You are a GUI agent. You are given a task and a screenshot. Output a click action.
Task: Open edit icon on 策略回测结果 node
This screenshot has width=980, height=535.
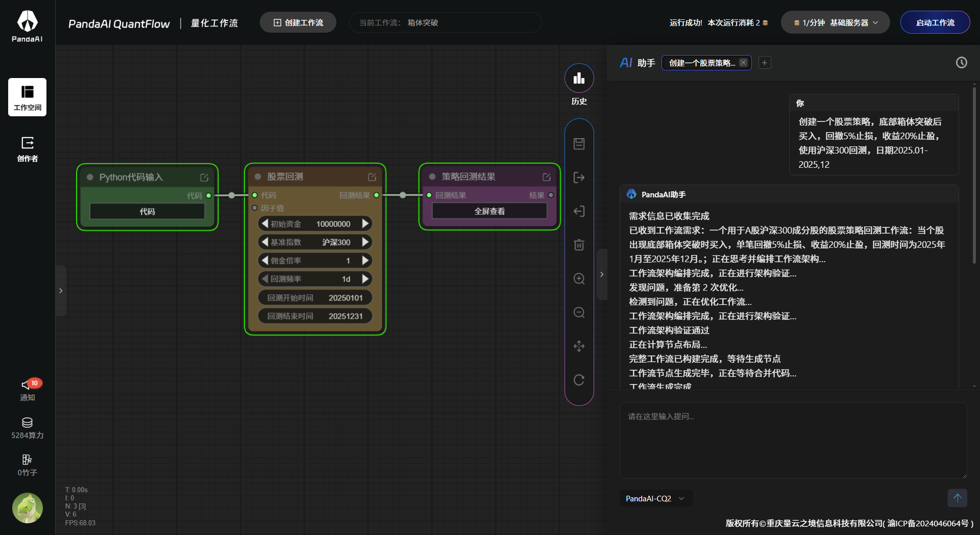click(547, 177)
